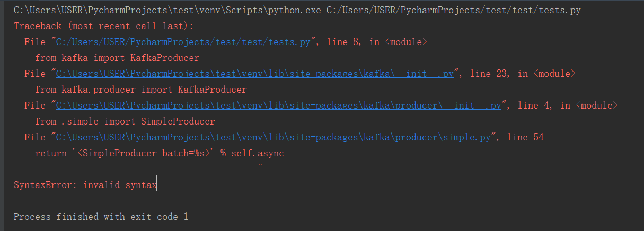The height and width of the screenshot is (231, 644).
Task: Click the '<SimpleProducer batch=%s>' string literal
Action: click(144, 153)
